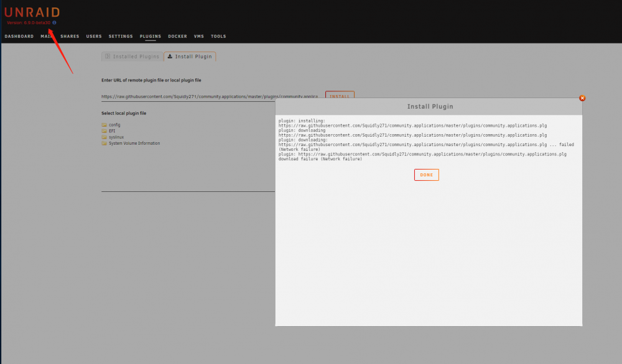Open the Tools menu

tap(218, 37)
